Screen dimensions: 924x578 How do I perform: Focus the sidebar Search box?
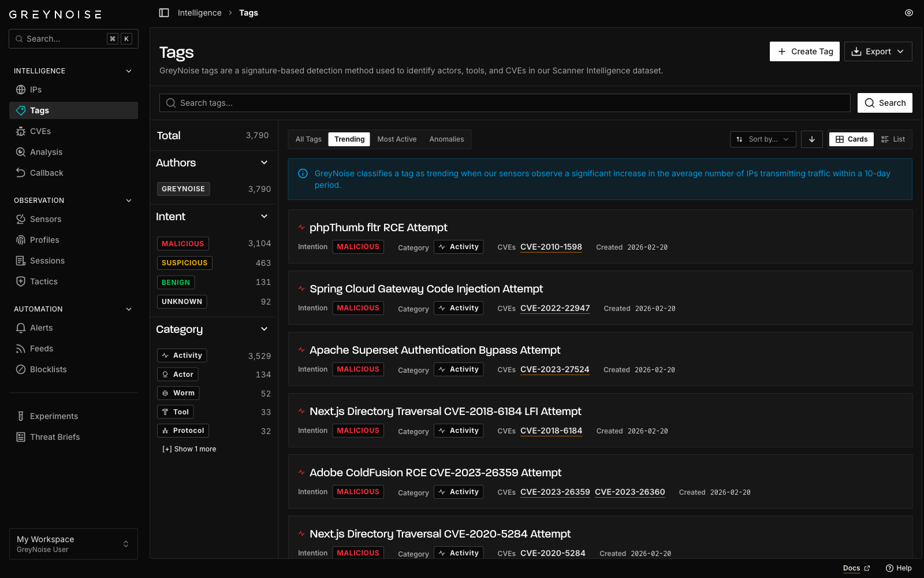point(73,39)
